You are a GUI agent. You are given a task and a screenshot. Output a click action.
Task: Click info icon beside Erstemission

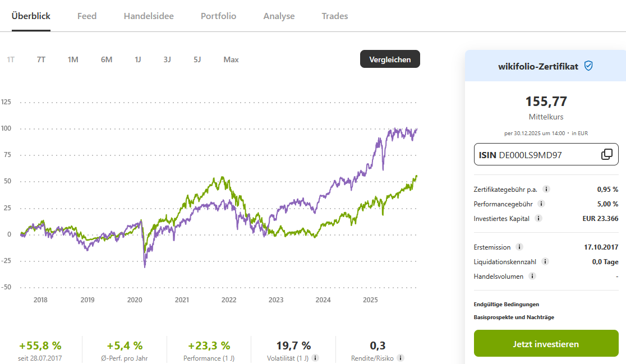tap(519, 247)
